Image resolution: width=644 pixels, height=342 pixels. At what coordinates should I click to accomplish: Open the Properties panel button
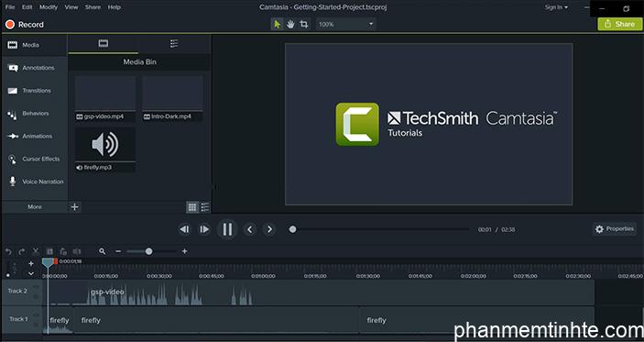[x=615, y=229]
